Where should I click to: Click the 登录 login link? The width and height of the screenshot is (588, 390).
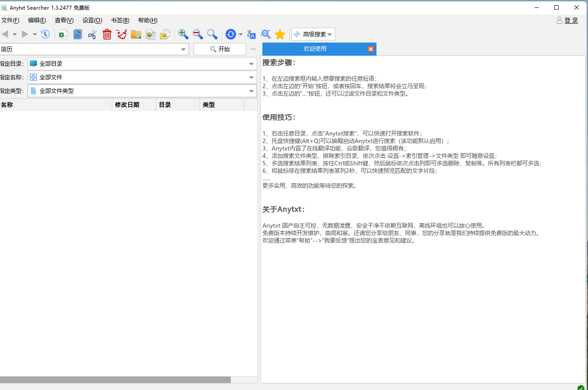coord(571,20)
